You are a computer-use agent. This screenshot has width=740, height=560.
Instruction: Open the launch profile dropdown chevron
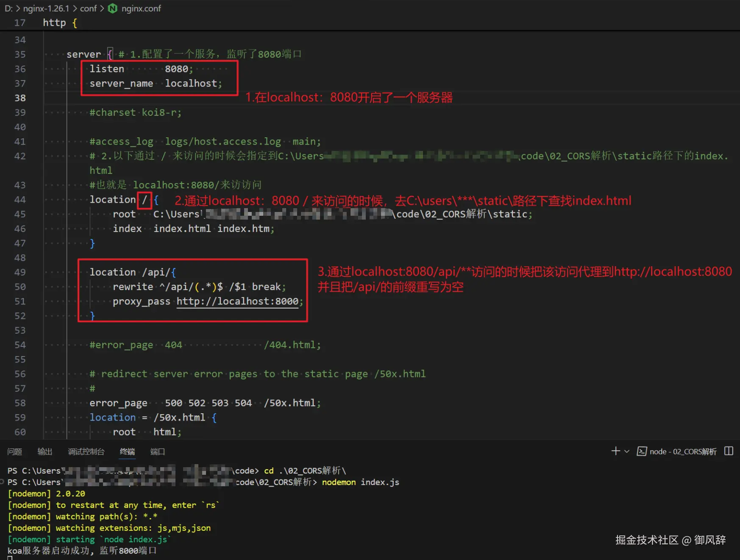coord(627,451)
